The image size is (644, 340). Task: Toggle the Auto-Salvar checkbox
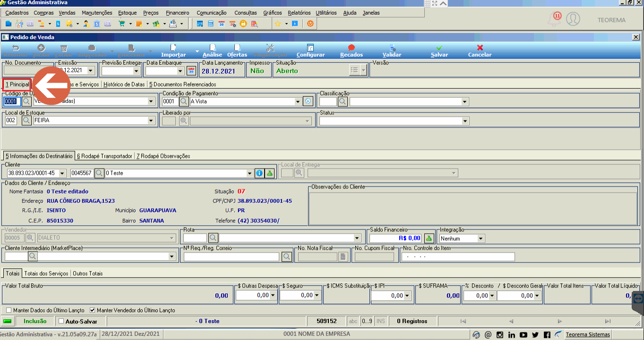click(x=61, y=321)
